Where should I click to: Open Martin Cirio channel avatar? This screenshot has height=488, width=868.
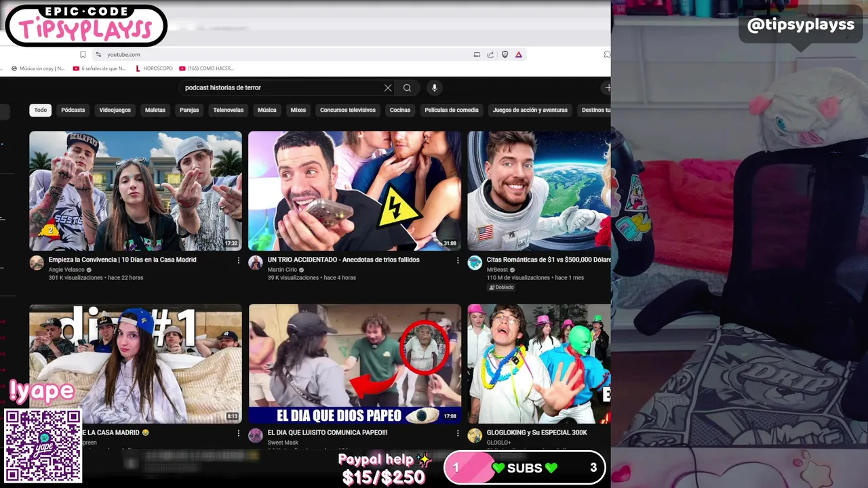[256, 263]
